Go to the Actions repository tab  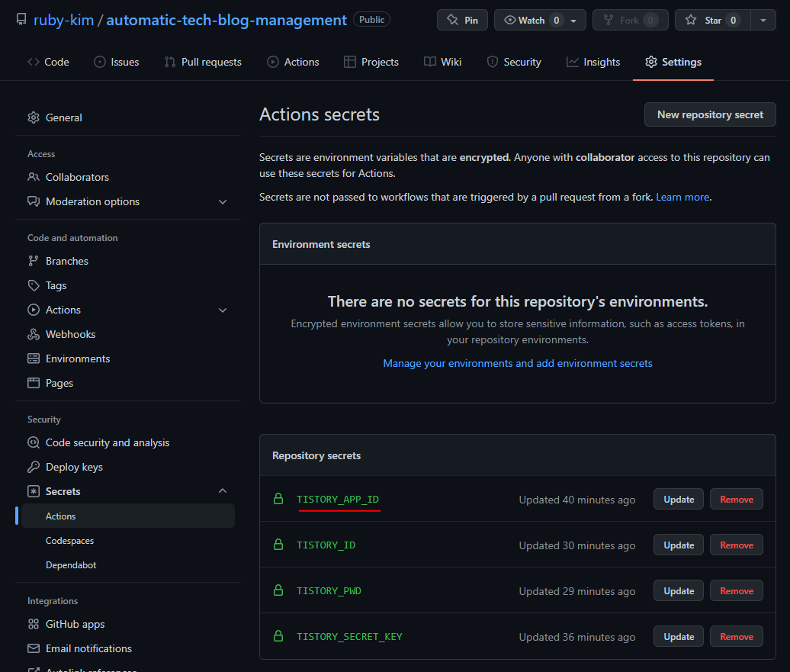coord(293,62)
